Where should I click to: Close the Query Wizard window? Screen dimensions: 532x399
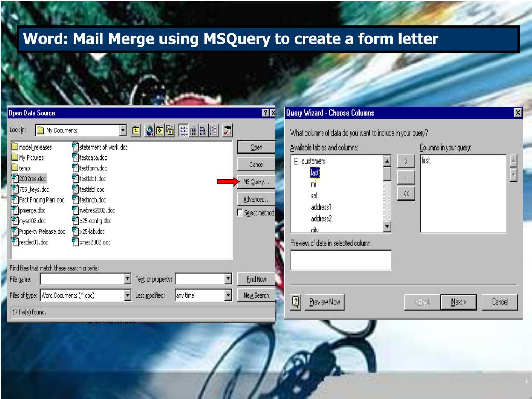point(517,113)
